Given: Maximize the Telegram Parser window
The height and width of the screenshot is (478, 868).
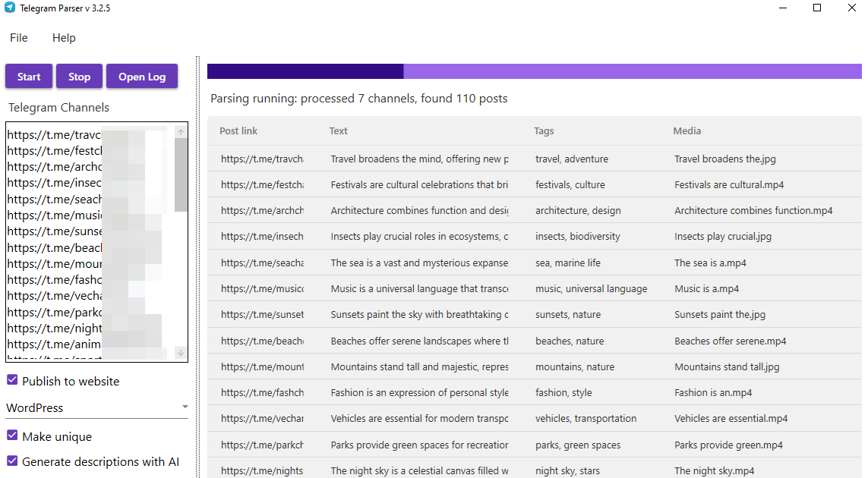Looking at the screenshot, I should tap(817, 8).
